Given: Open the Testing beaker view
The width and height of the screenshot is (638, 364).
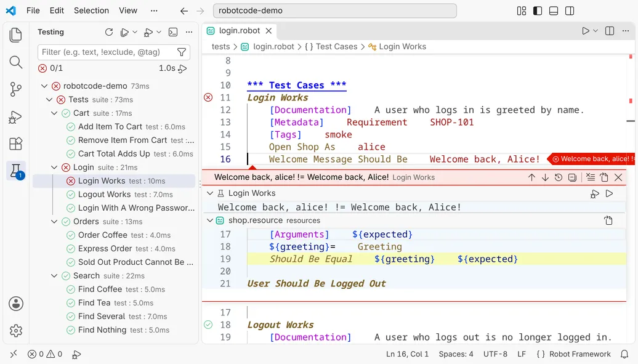Looking at the screenshot, I should [x=16, y=171].
